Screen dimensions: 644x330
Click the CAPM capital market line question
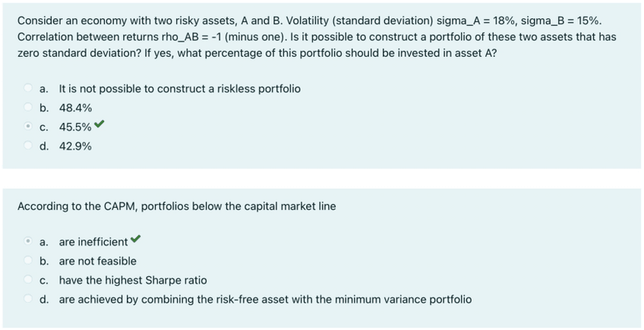tap(176, 206)
